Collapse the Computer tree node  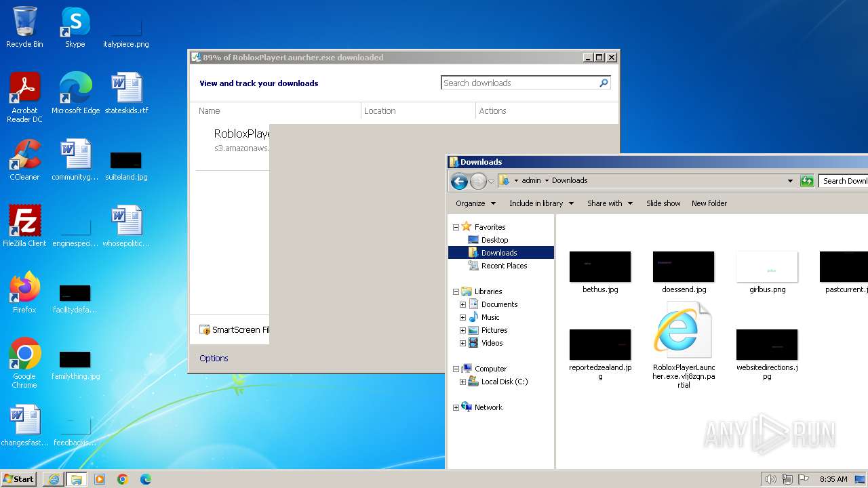pos(456,369)
